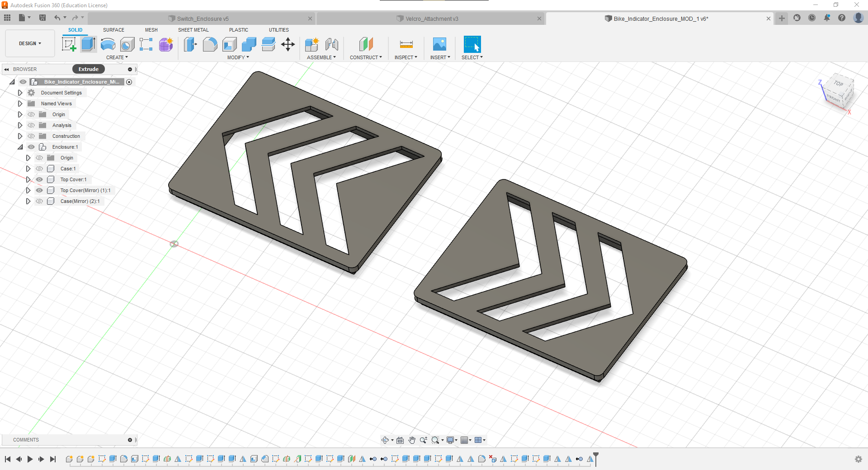Screen dimensions: 868x470
Task: Select the Create Sketch tool
Action: click(69, 44)
